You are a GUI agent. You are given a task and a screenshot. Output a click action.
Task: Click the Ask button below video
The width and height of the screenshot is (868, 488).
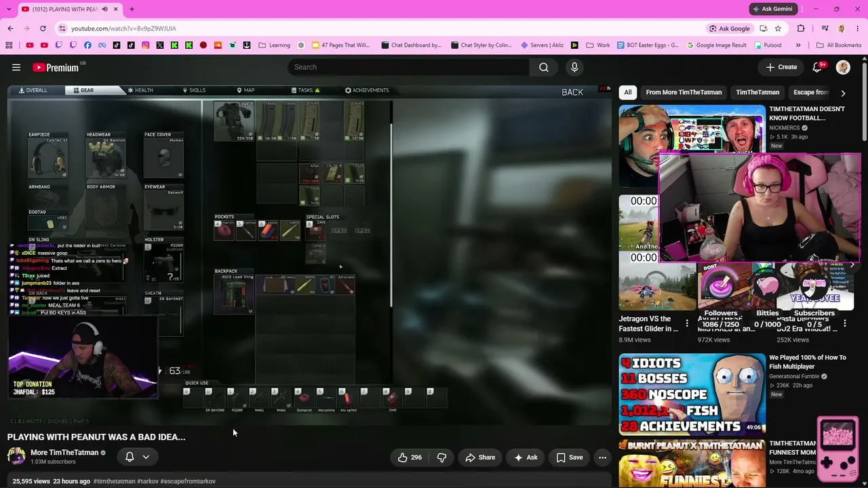pos(526,457)
